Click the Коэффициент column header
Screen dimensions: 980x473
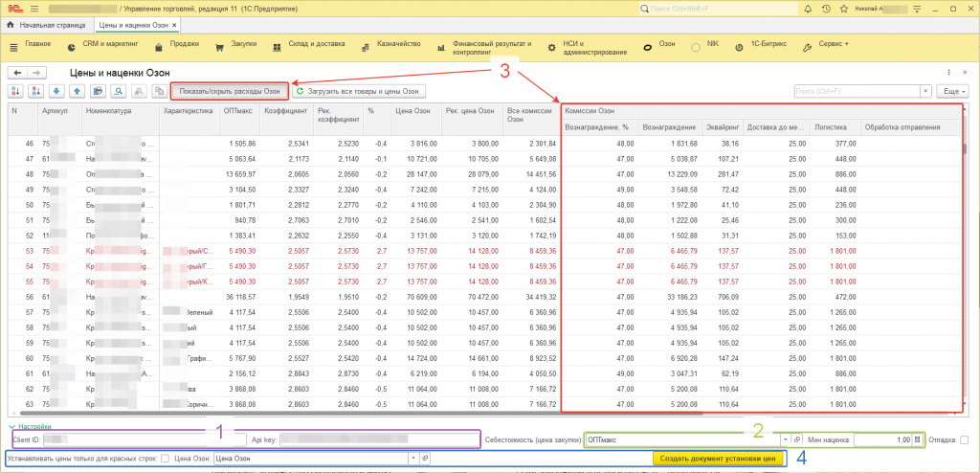pyautogui.click(x=284, y=119)
